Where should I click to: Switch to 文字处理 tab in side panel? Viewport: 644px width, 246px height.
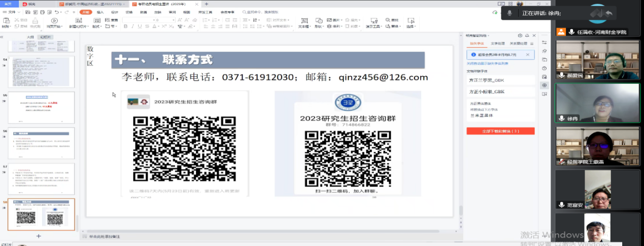(498, 44)
